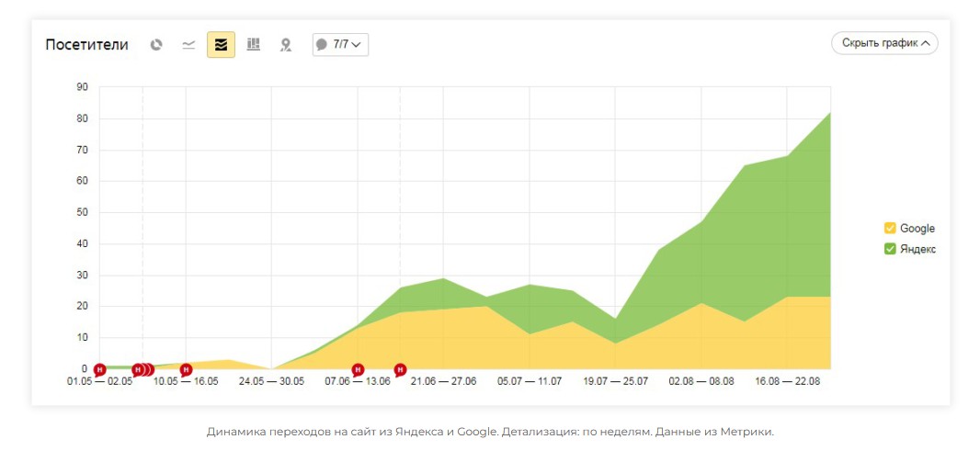Open the 7/7 annotations dropdown
This screenshot has width=980, height=462.
click(x=341, y=44)
